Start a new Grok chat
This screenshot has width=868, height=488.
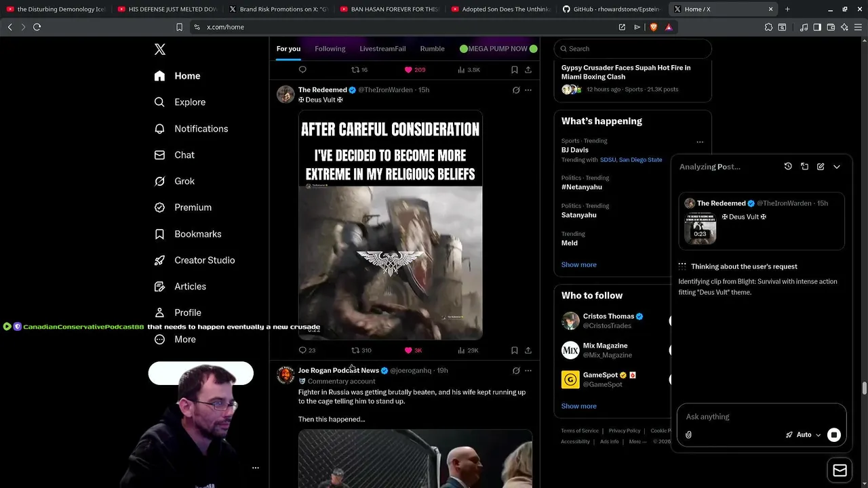tap(821, 167)
